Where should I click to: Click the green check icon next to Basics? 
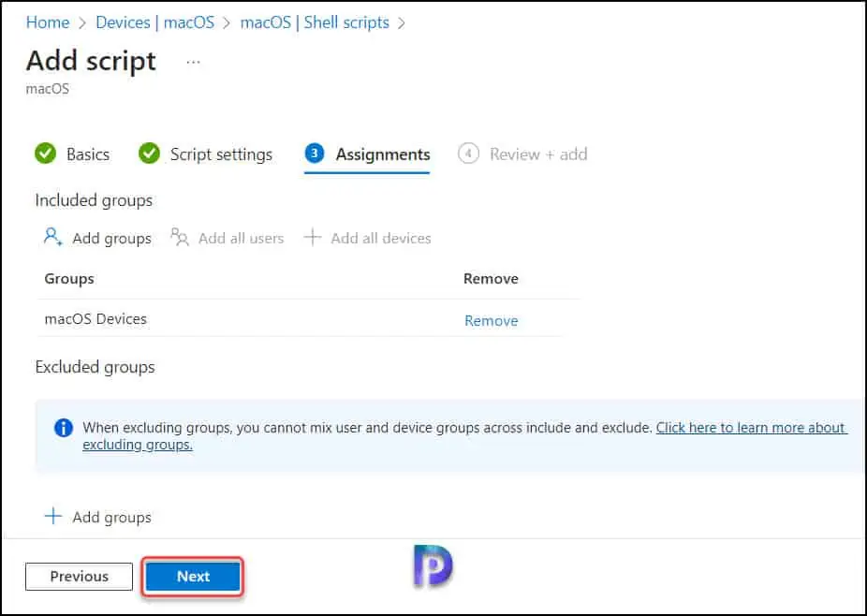[x=45, y=154]
